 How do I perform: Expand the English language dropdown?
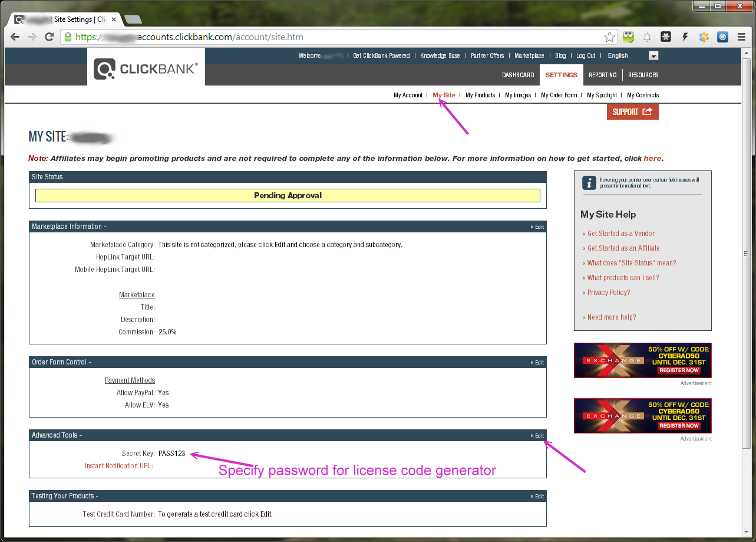(x=653, y=56)
